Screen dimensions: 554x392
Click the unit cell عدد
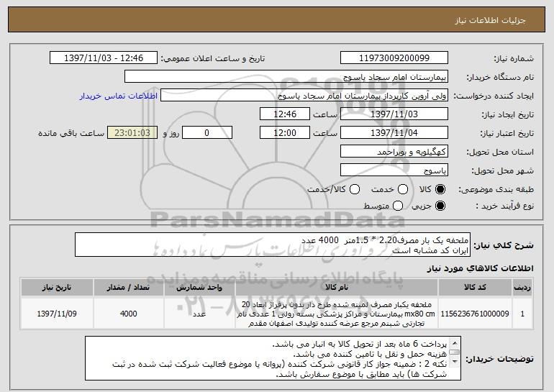199,314
